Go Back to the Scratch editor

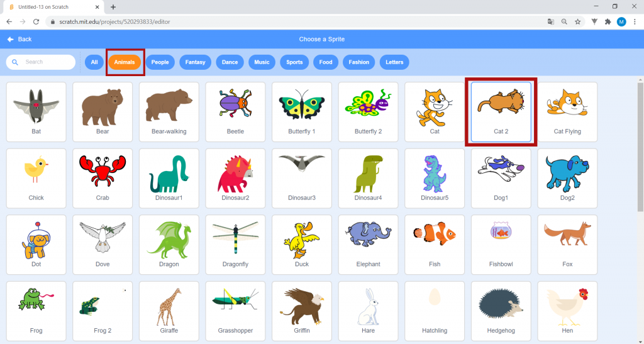(x=19, y=39)
